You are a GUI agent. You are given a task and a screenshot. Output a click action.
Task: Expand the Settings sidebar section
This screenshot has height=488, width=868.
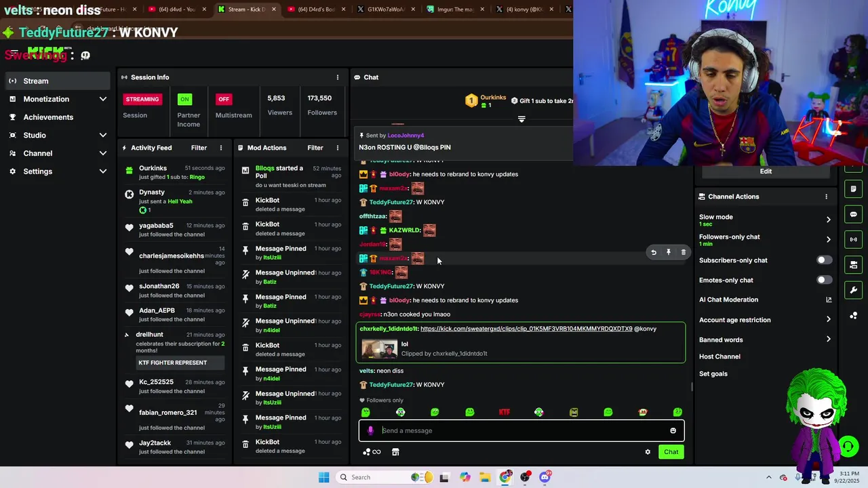pyautogui.click(x=57, y=171)
